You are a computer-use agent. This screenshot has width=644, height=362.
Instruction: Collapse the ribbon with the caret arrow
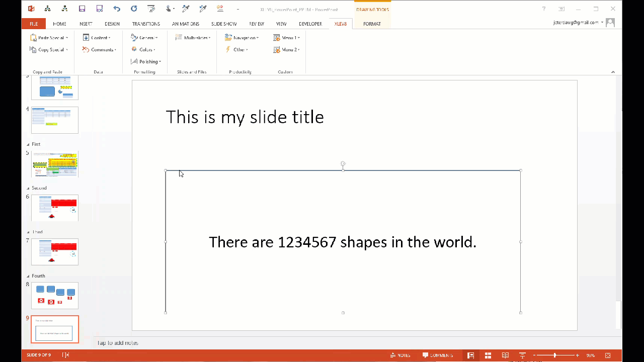[x=613, y=72]
